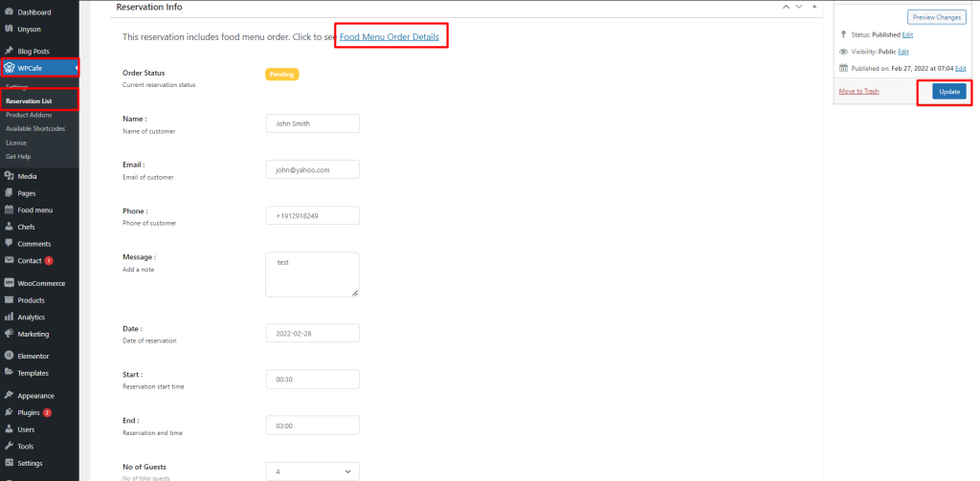The width and height of the screenshot is (980, 481).
Task: Open the Get Help submenu item
Action: tap(18, 156)
